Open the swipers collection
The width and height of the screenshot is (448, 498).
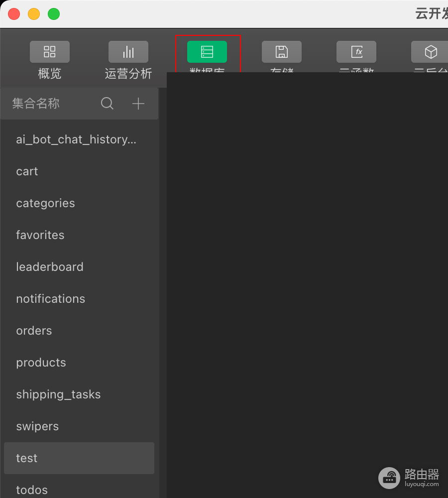point(79,427)
